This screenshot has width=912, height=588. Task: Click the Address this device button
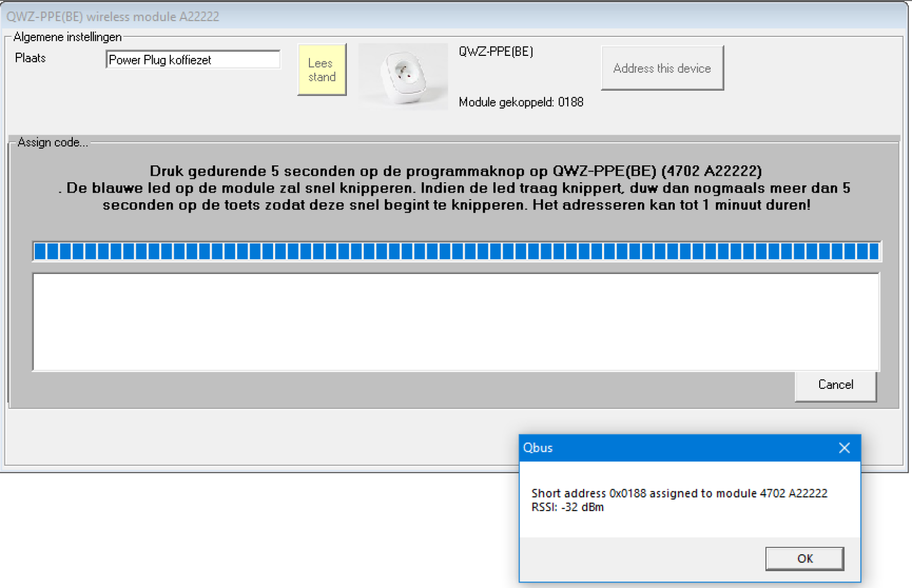coord(662,68)
